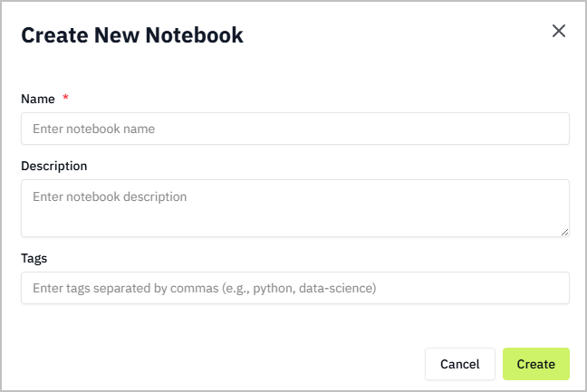
Task: Abort notebook creation with Cancel
Action: click(x=459, y=364)
